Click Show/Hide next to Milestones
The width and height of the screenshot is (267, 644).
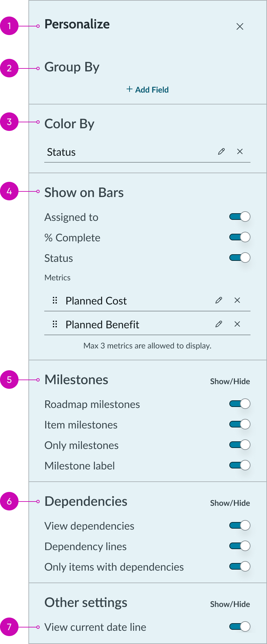(x=230, y=382)
